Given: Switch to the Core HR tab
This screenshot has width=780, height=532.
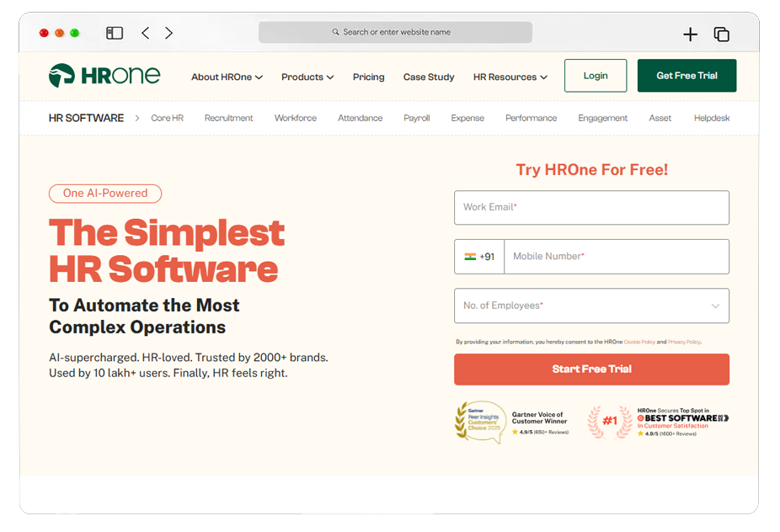Looking at the screenshot, I should pos(167,118).
